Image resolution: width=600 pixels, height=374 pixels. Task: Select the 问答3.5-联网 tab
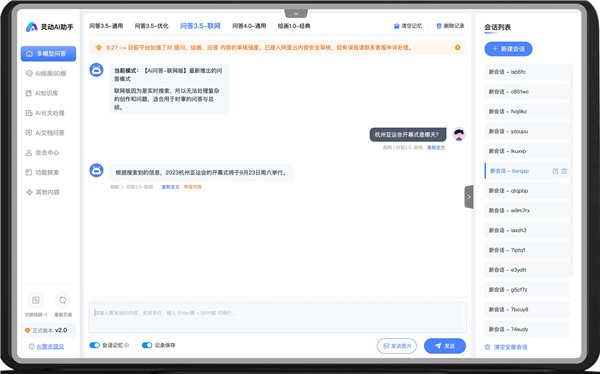200,26
